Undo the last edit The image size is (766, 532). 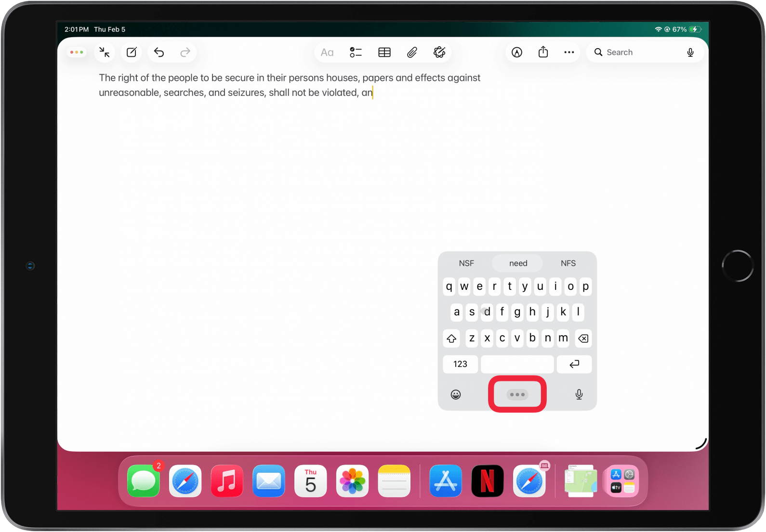click(x=159, y=52)
